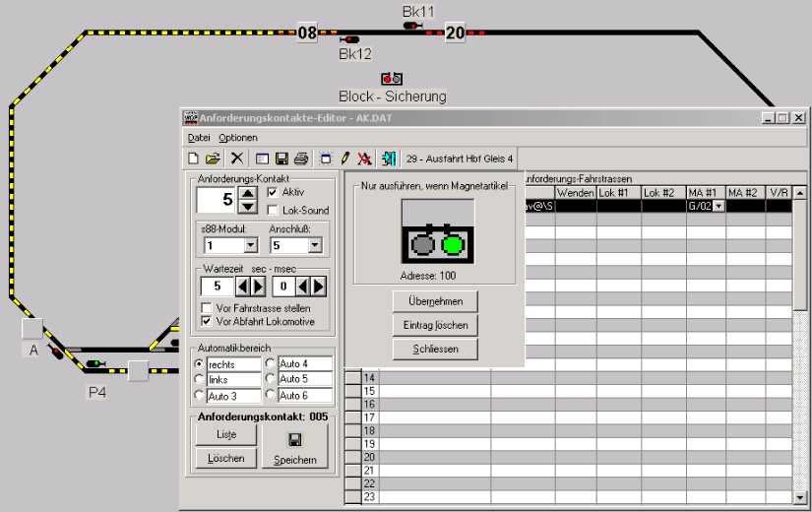Click the open folder toolbar icon
Image resolution: width=812 pixels, height=512 pixels.
212,159
